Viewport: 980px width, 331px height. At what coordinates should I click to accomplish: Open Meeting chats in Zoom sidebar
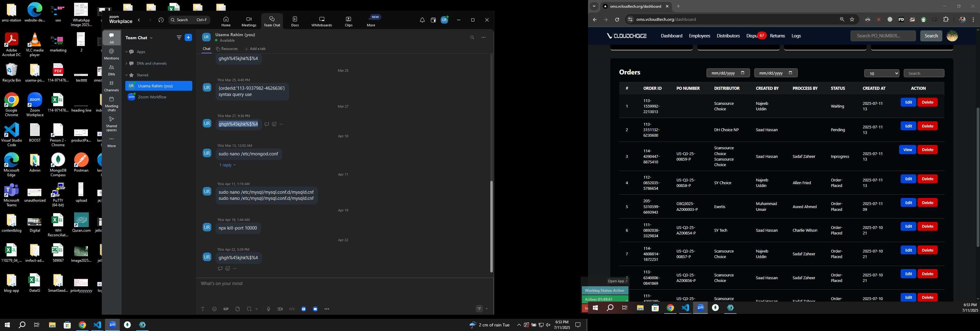[111, 104]
